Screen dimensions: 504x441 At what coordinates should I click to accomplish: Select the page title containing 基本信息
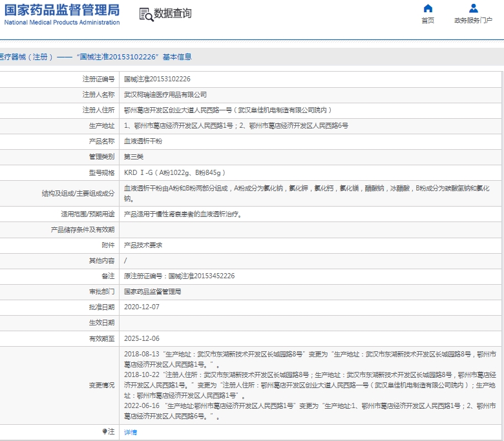click(96, 57)
